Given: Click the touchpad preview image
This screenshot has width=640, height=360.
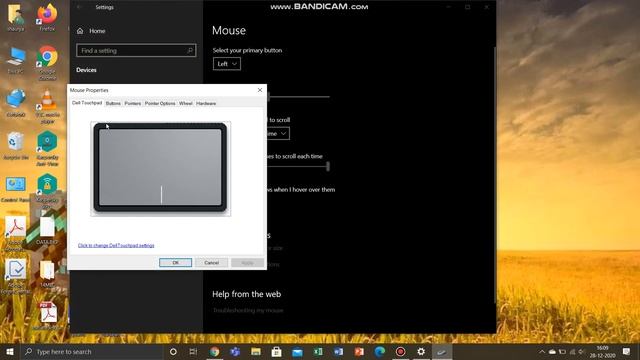Looking at the screenshot, I should [160, 168].
